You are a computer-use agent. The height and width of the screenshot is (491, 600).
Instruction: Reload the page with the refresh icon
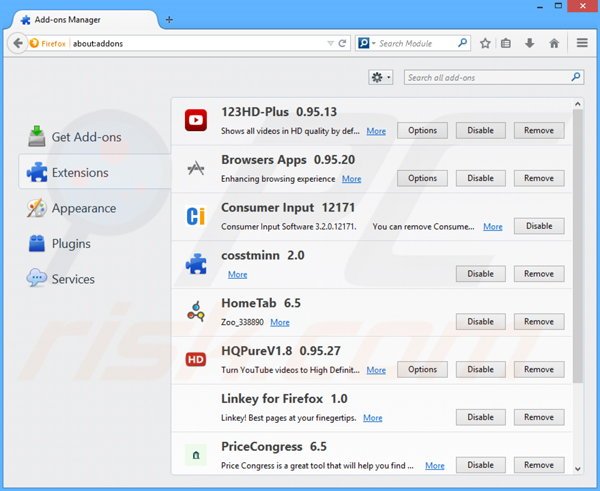[x=342, y=43]
